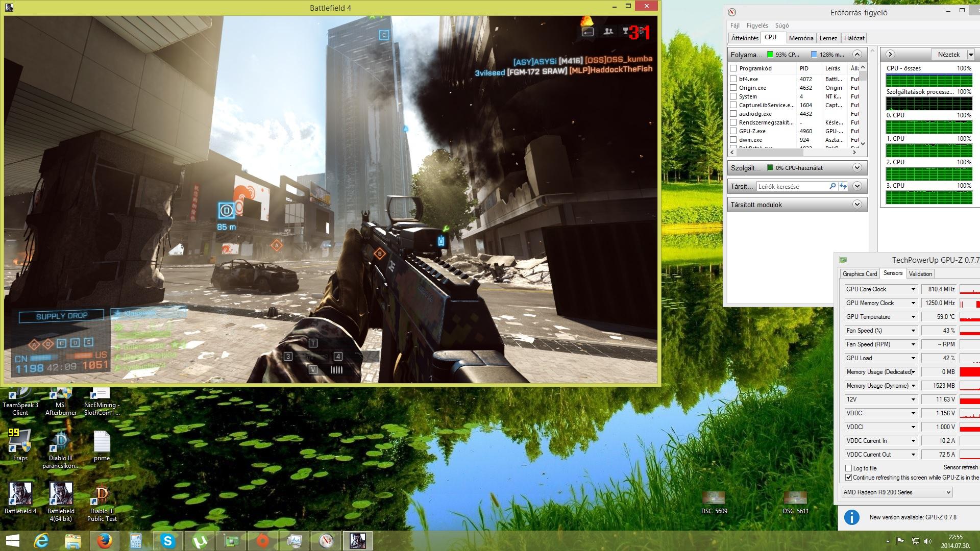The width and height of the screenshot is (980, 551).
Task: Tick the select-all checkbox beside Programkód
Action: click(x=733, y=68)
